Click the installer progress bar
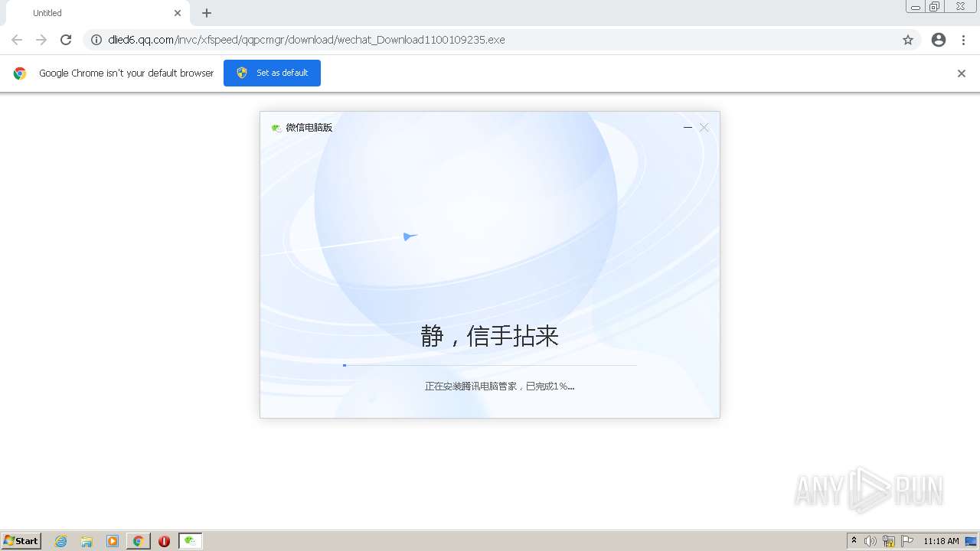 [x=490, y=365]
